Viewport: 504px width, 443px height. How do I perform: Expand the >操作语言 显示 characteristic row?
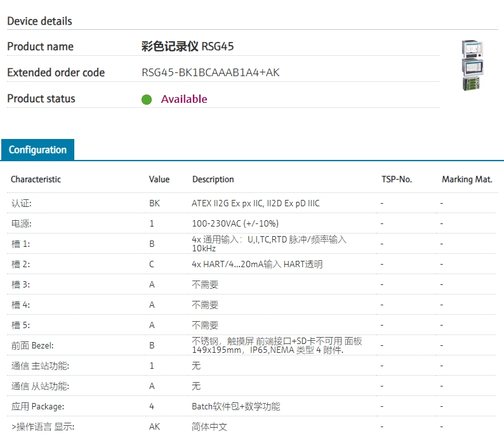[43, 426]
